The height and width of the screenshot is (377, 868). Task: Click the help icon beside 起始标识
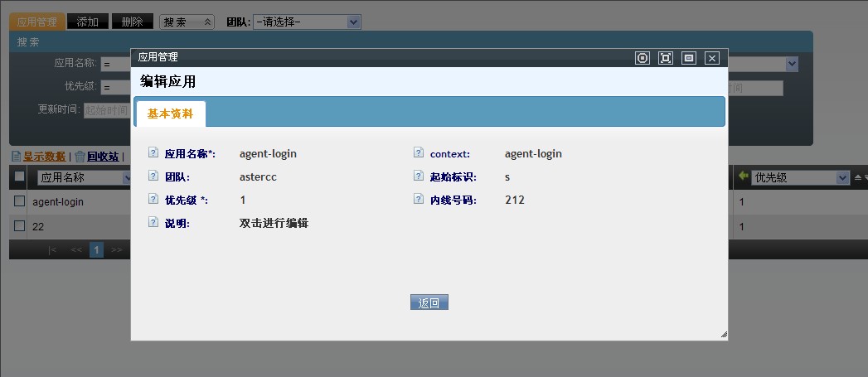pos(418,176)
